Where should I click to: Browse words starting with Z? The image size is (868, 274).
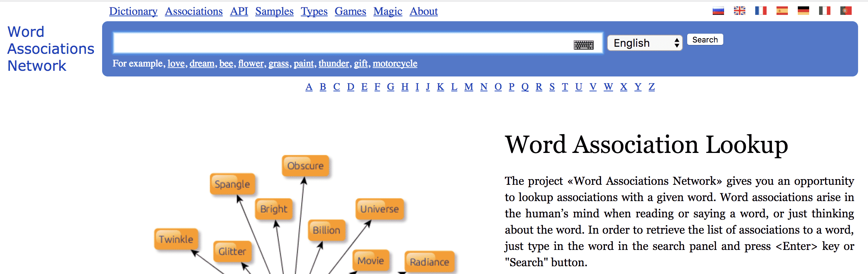click(x=652, y=87)
